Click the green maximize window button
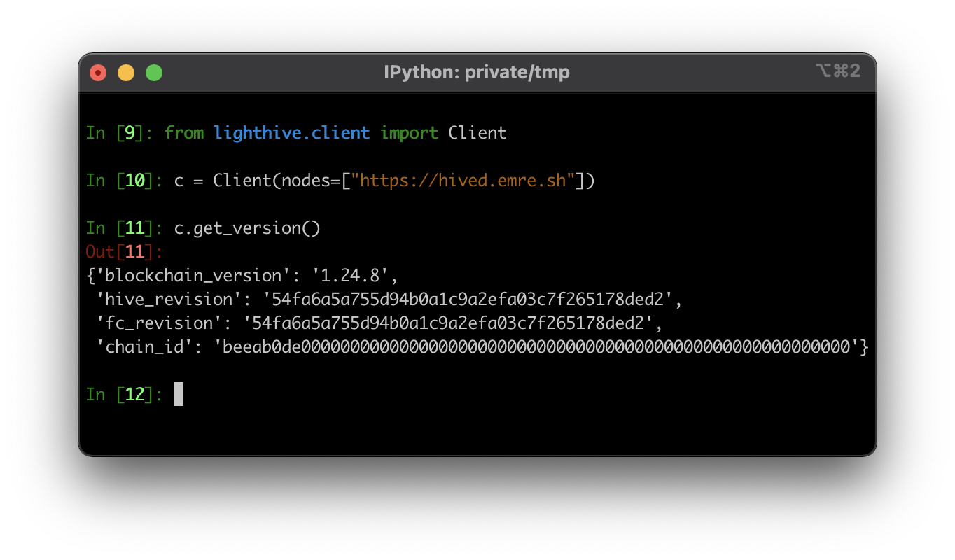The height and width of the screenshot is (560, 955). (154, 73)
